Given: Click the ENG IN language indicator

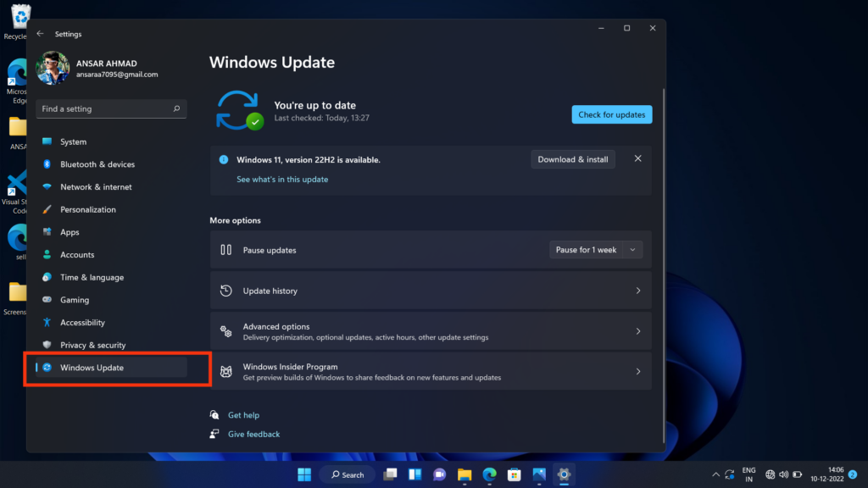Looking at the screenshot, I should (x=749, y=474).
